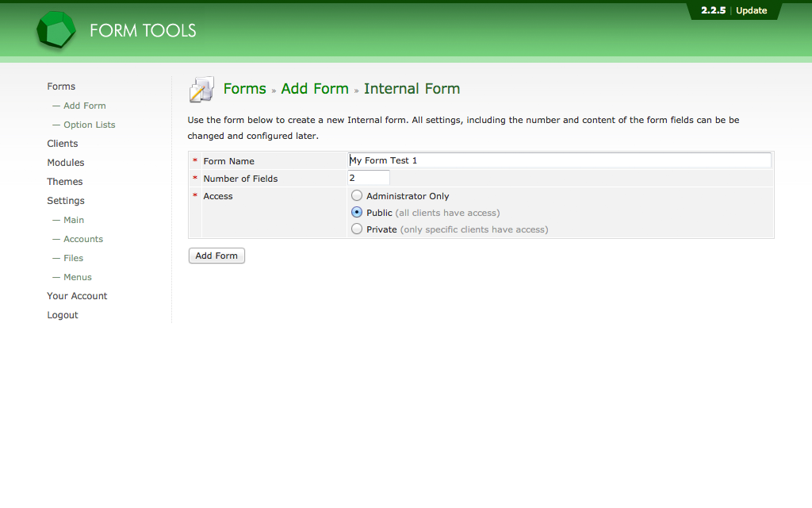The image size is (812, 508).
Task: Click the green hexagon Form Tools logo
Action: pos(56,29)
